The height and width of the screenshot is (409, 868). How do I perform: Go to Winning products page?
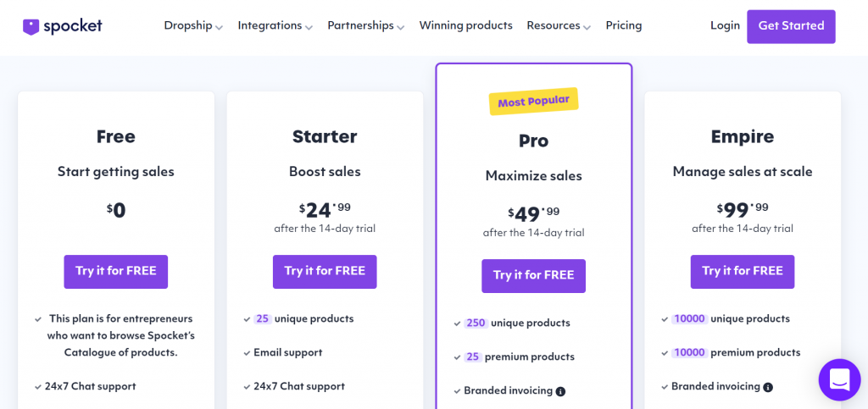click(465, 25)
